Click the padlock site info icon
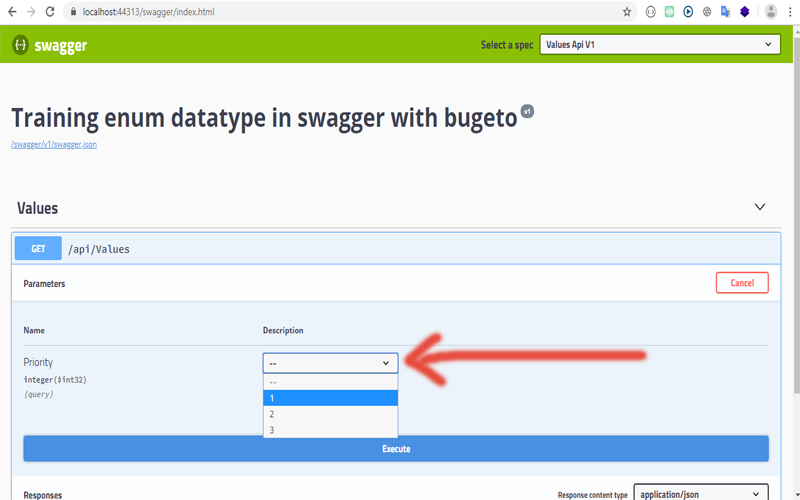 [x=72, y=12]
